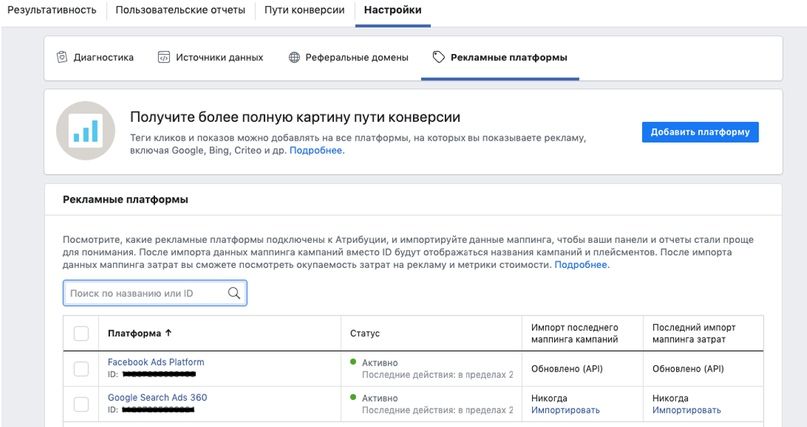Click the tag icon for ad platforms

438,57
